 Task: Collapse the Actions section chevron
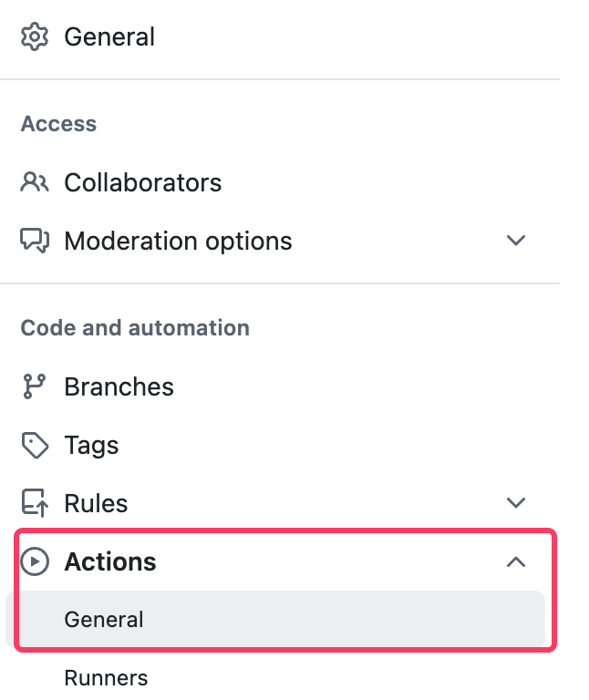pos(516,561)
